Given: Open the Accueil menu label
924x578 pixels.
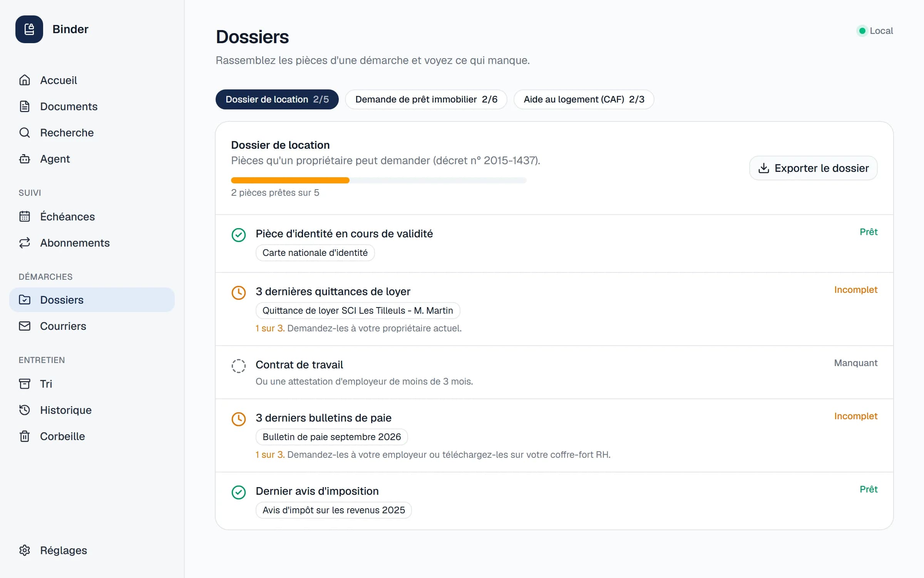Looking at the screenshot, I should point(59,80).
